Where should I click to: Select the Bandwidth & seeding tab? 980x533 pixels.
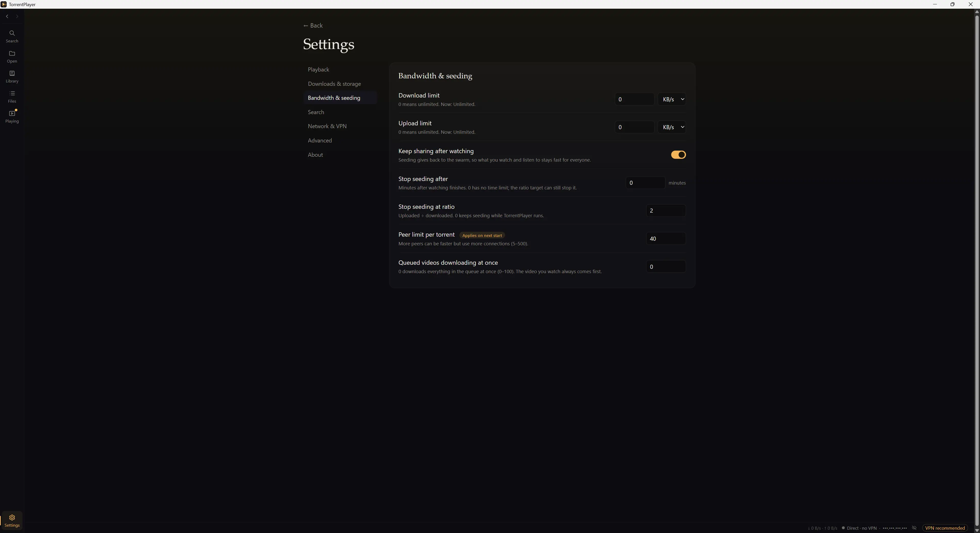[x=340, y=98]
